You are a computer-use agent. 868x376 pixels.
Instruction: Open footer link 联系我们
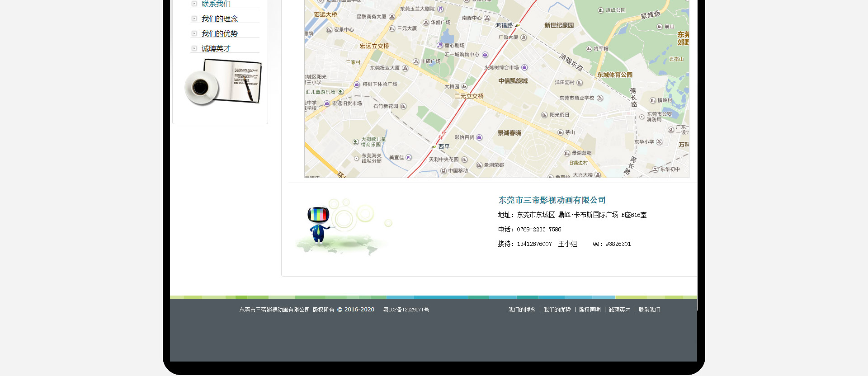tap(649, 310)
